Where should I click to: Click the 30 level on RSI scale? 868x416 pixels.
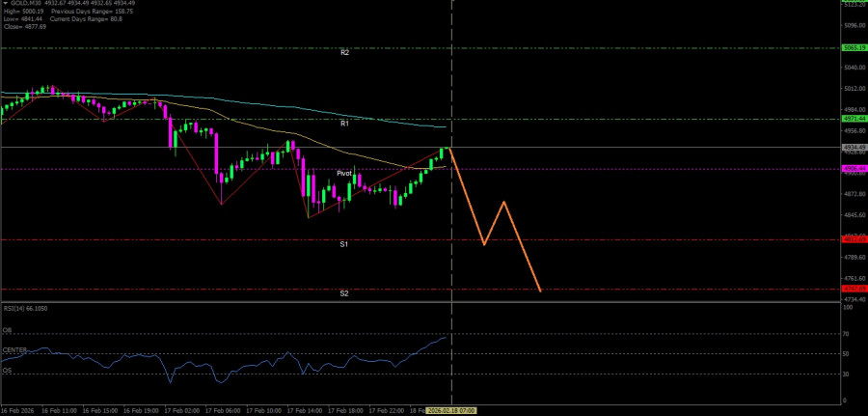coord(846,374)
